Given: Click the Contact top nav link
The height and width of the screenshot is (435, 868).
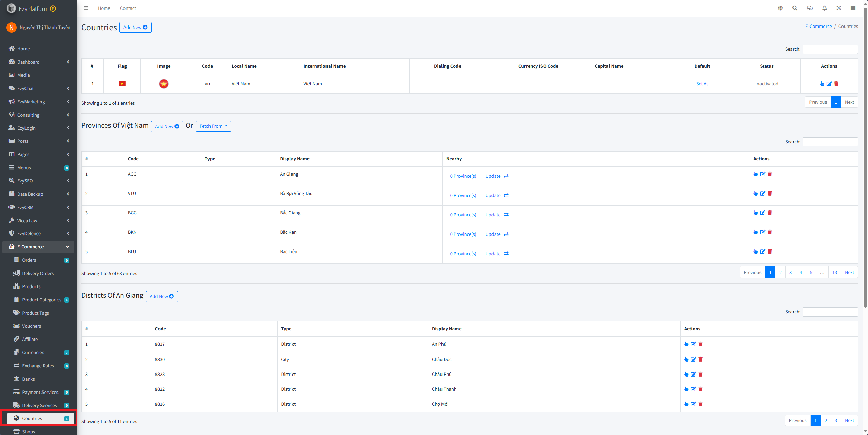Looking at the screenshot, I should click(x=128, y=8).
